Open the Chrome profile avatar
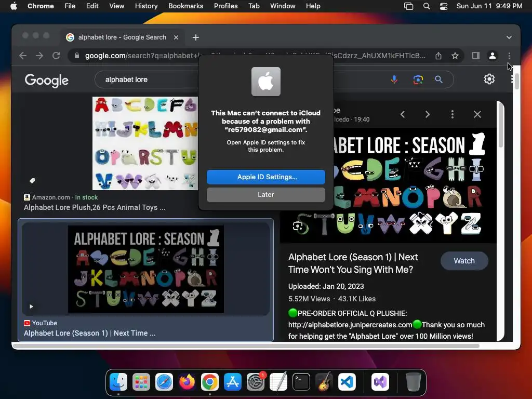 pyautogui.click(x=493, y=56)
